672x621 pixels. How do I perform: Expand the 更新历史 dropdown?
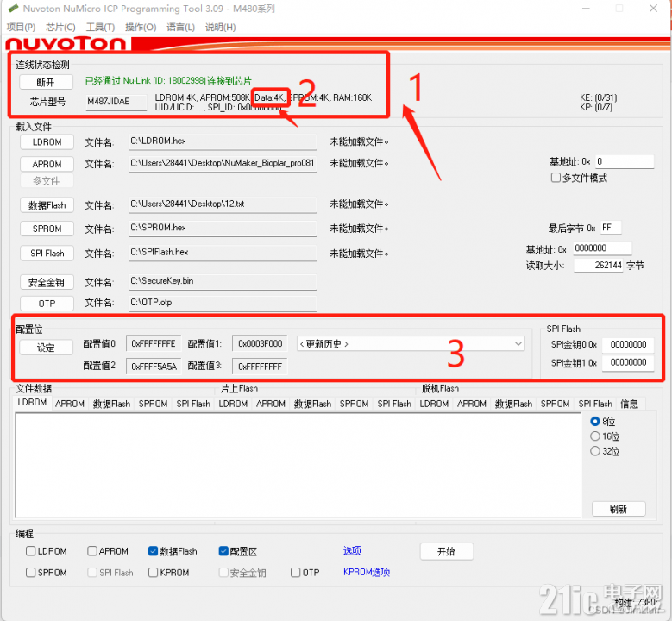tap(411, 344)
